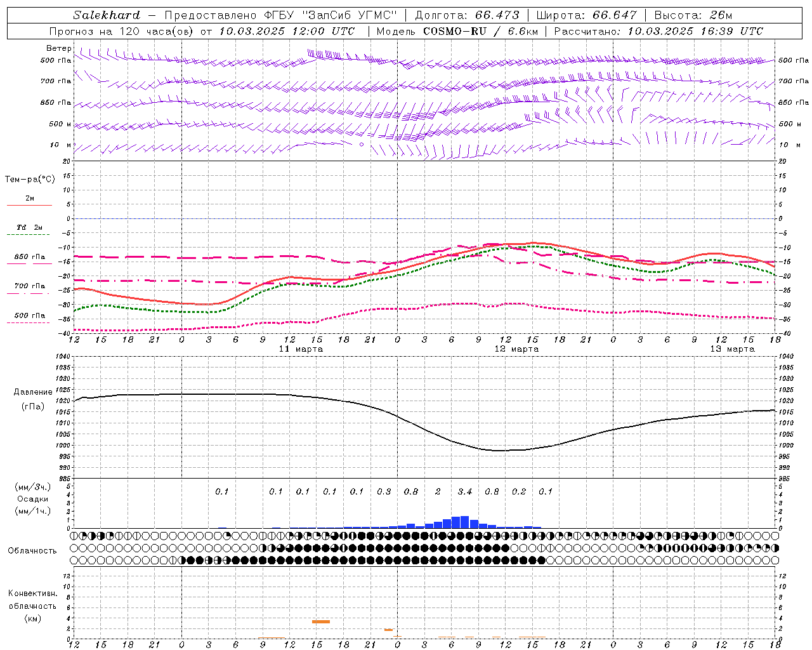The image size is (812, 650).
Task: Click the 'Тем-ра(°C)' axis title
Action: point(30,180)
